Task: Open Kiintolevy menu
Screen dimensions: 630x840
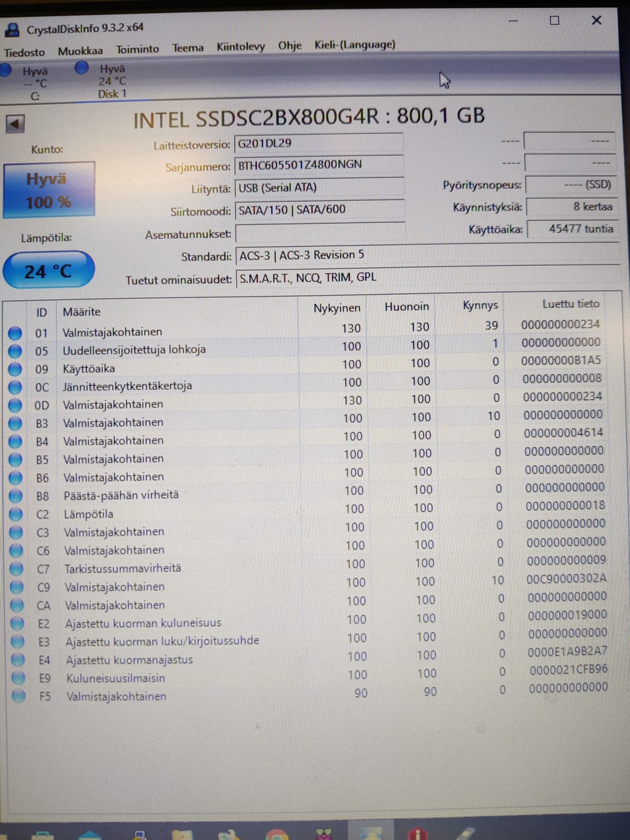Action: tap(241, 47)
